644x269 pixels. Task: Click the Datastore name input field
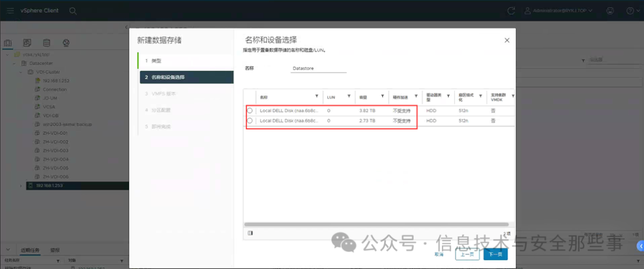pos(318,68)
